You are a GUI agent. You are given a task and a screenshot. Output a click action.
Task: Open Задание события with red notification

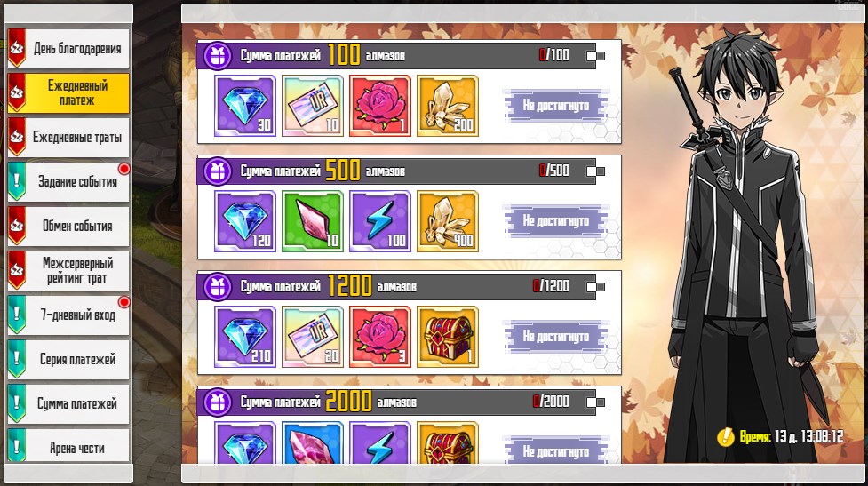pos(68,181)
